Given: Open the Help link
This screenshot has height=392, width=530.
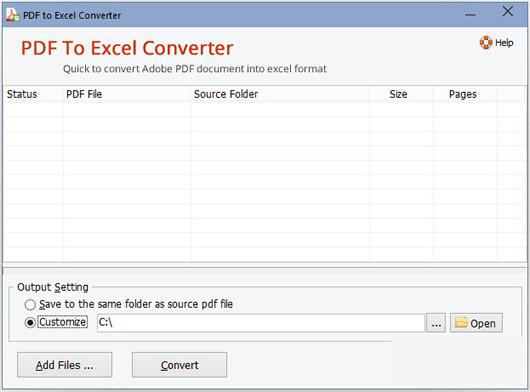Looking at the screenshot, I should 497,43.
